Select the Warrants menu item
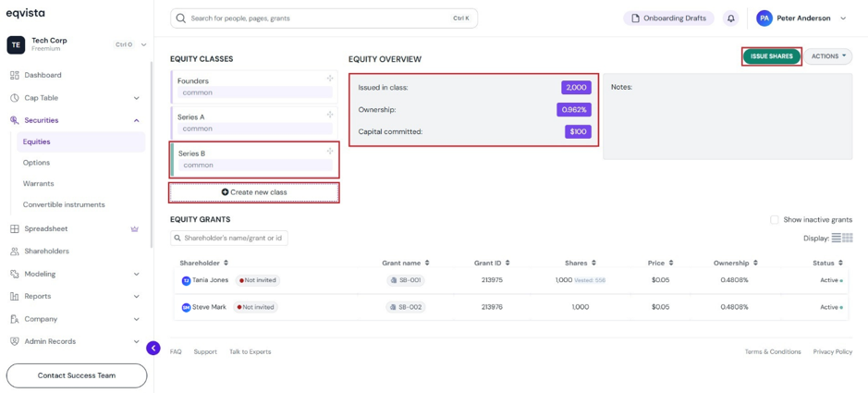868x393 pixels. 38,184
